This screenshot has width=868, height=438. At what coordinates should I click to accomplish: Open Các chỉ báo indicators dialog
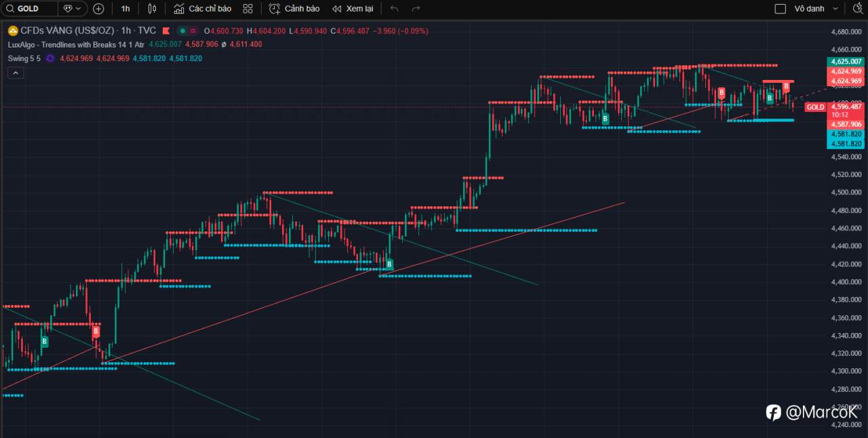pos(202,9)
